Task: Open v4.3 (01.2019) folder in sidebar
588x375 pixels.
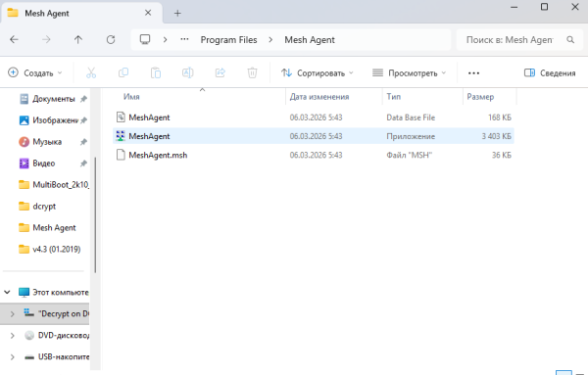Action: click(x=49, y=249)
